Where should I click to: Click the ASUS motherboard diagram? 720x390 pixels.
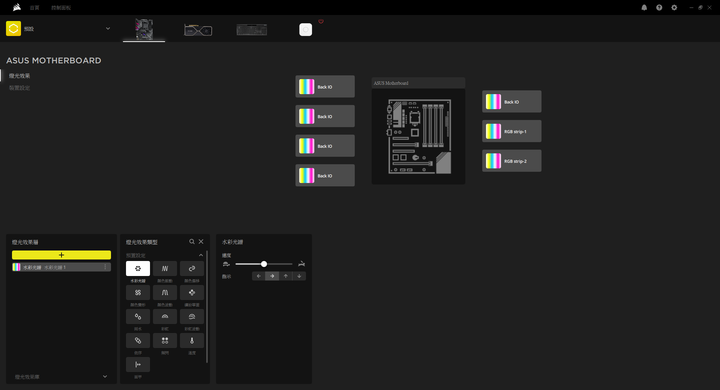418,136
